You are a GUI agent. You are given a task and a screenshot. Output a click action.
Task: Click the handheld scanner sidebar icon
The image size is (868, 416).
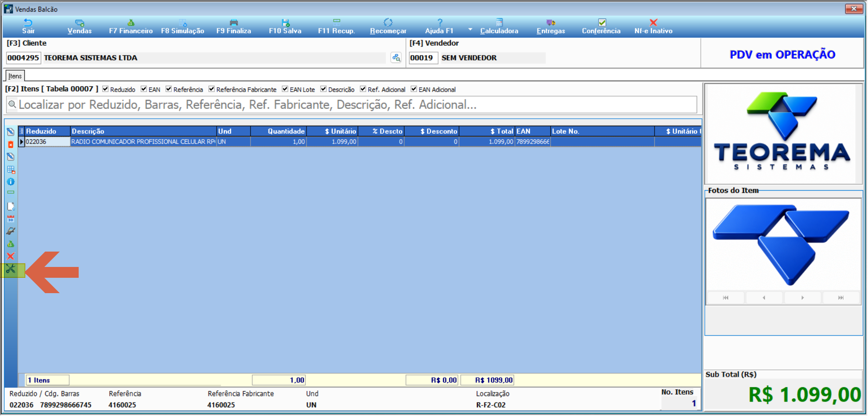[11, 231]
